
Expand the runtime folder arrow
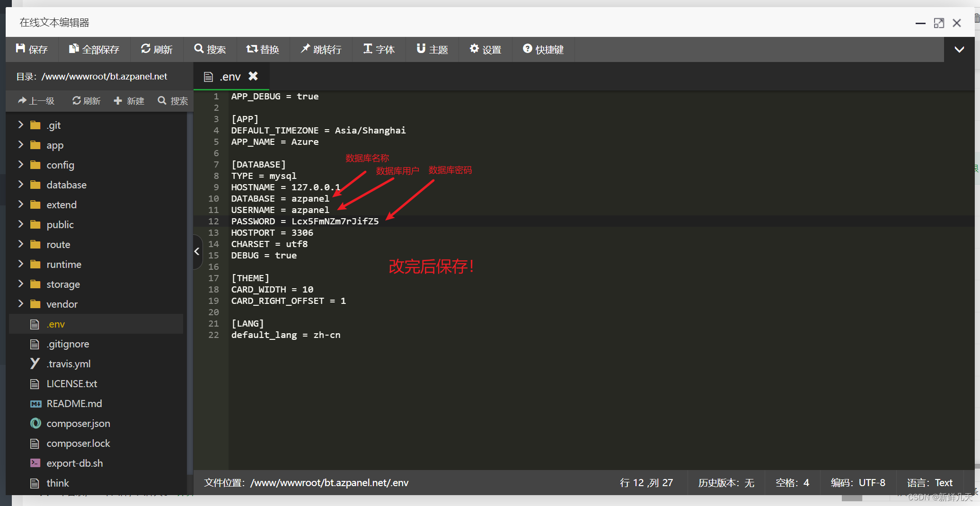(20, 264)
